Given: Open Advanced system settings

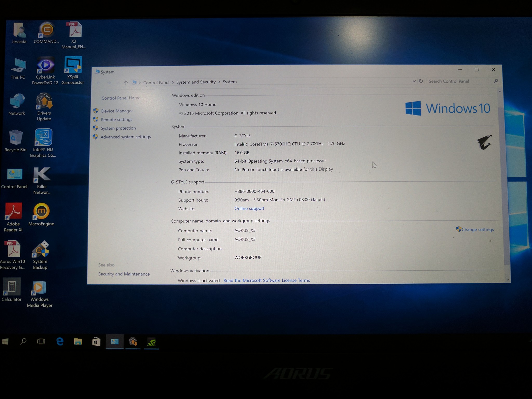Looking at the screenshot, I should click(126, 137).
